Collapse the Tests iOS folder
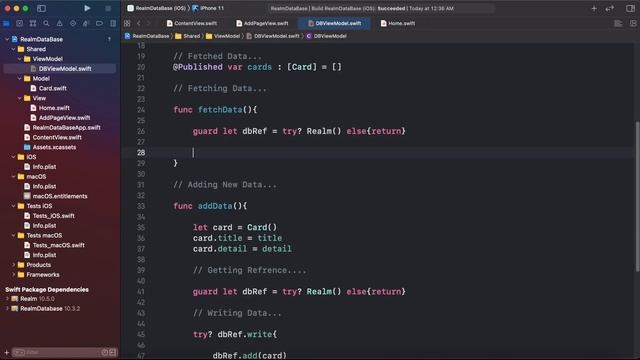640x360 pixels. click(x=13, y=206)
